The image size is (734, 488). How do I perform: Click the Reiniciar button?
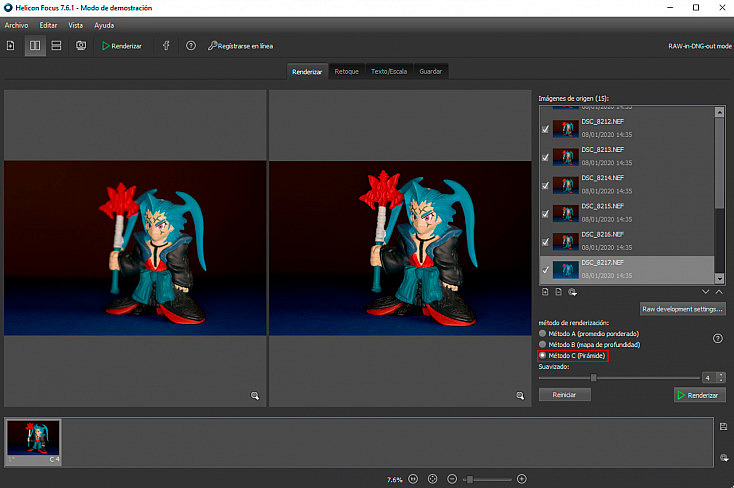click(565, 395)
